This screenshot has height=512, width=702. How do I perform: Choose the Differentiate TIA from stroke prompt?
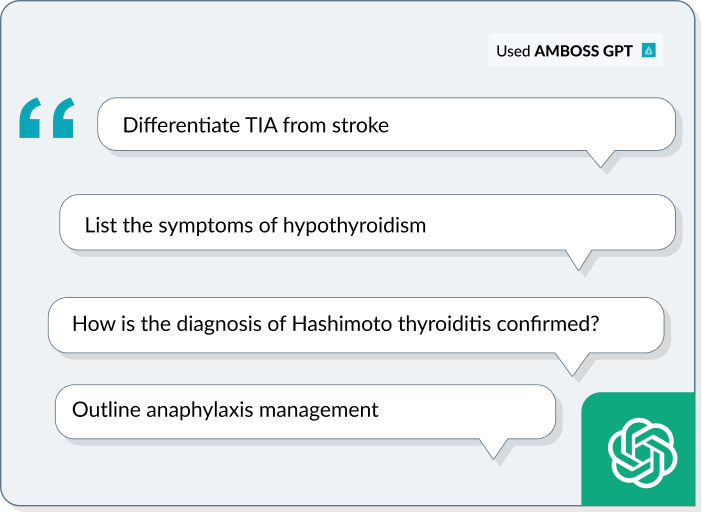click(x=386, y=124)
